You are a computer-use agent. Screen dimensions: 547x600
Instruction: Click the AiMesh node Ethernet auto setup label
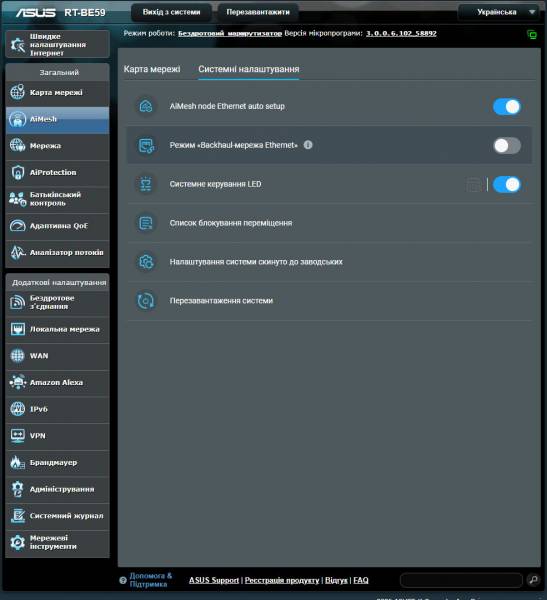[227, 106]
